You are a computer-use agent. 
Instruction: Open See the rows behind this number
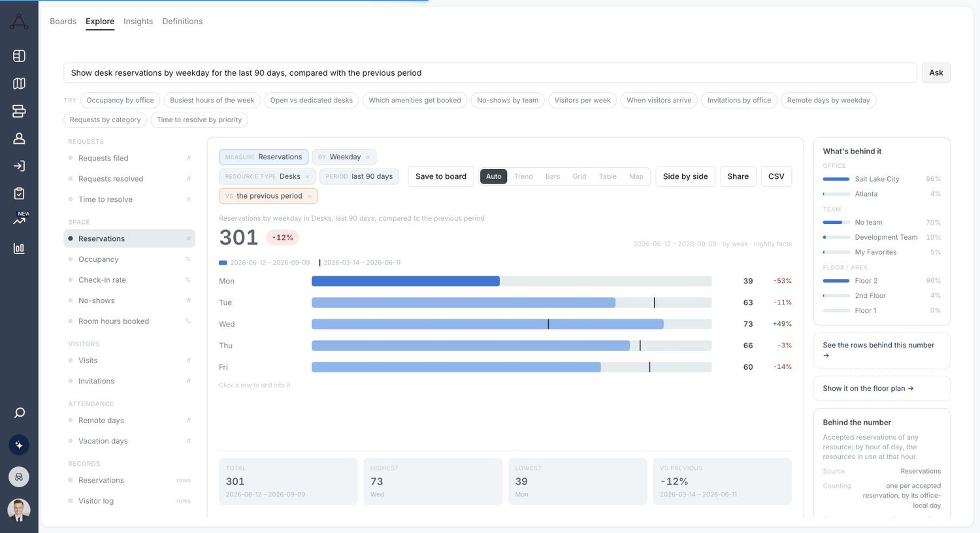[881, 350]
